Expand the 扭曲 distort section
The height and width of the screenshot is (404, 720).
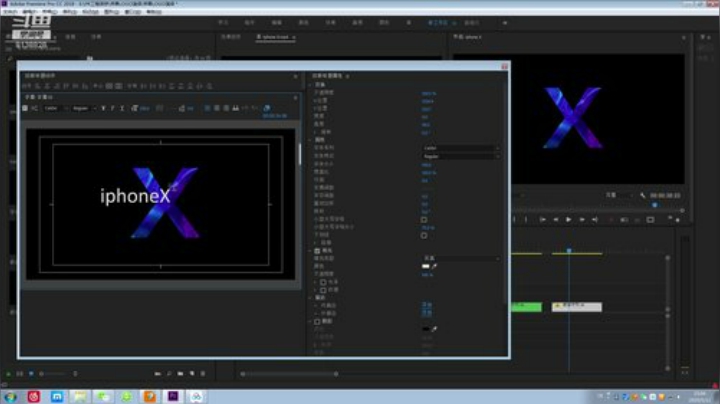tap(316, 243)
